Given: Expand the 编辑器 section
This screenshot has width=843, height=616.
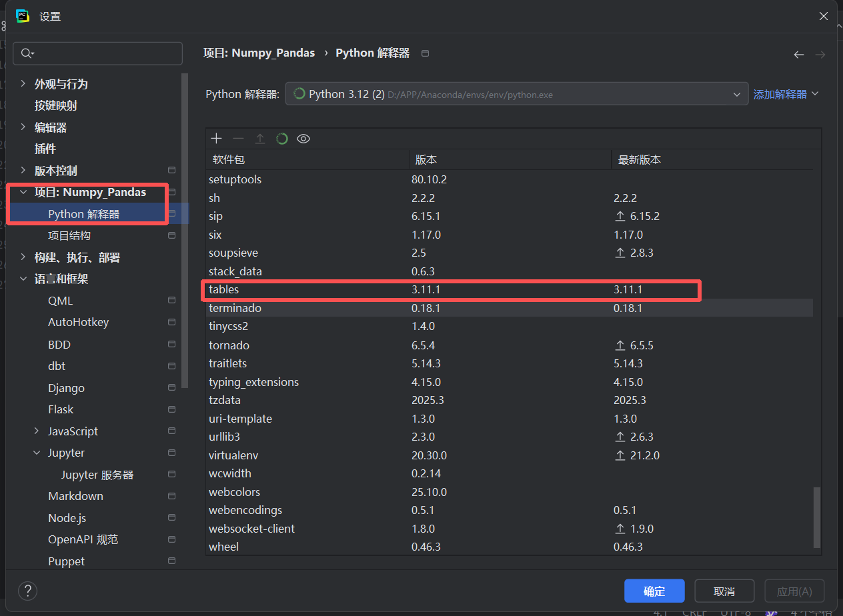Looking at the screenshot, I should point(23,127).
